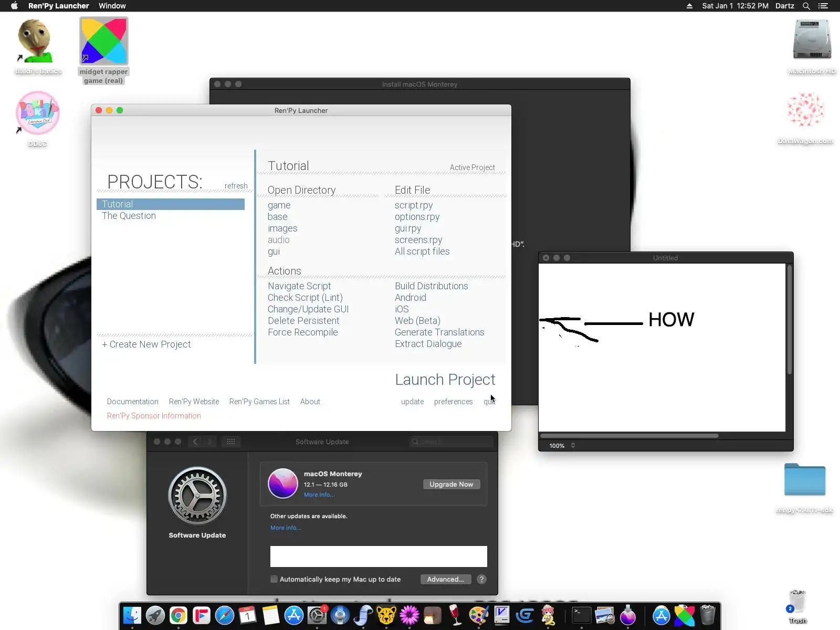Click the date and time in menu bar
The width and height of the screenshot is (840, 630).
735,6
